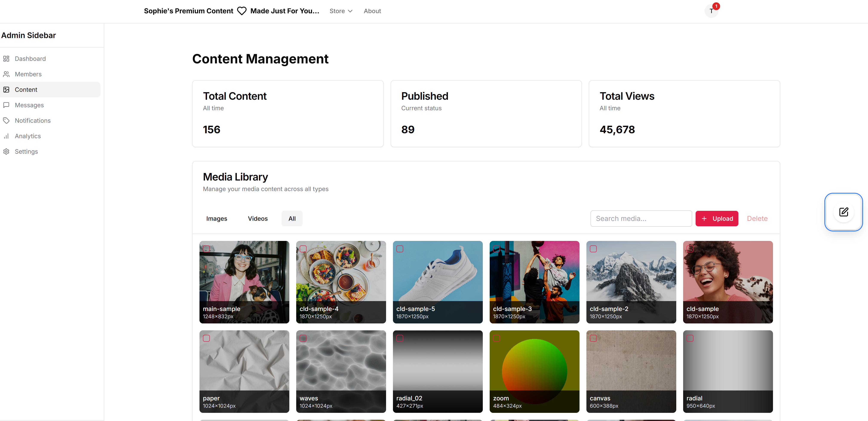Click the Upload button
The image size is (868, 421).
point(717,219)
